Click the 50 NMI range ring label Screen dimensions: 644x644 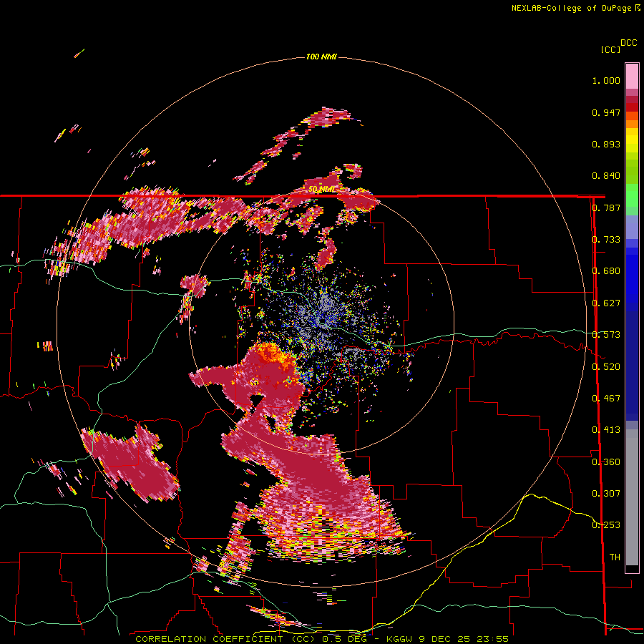click(321, 190)
